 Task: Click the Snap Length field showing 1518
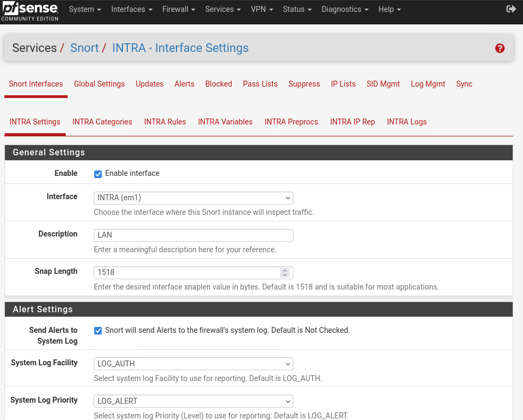(193, 273)
